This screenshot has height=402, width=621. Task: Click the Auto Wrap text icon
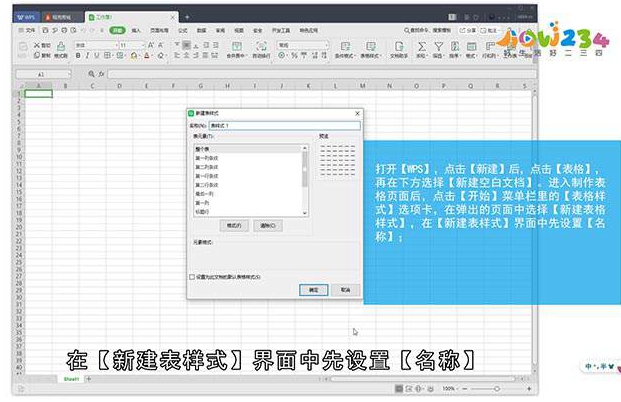pyautogui.click(x=261, y=46)
